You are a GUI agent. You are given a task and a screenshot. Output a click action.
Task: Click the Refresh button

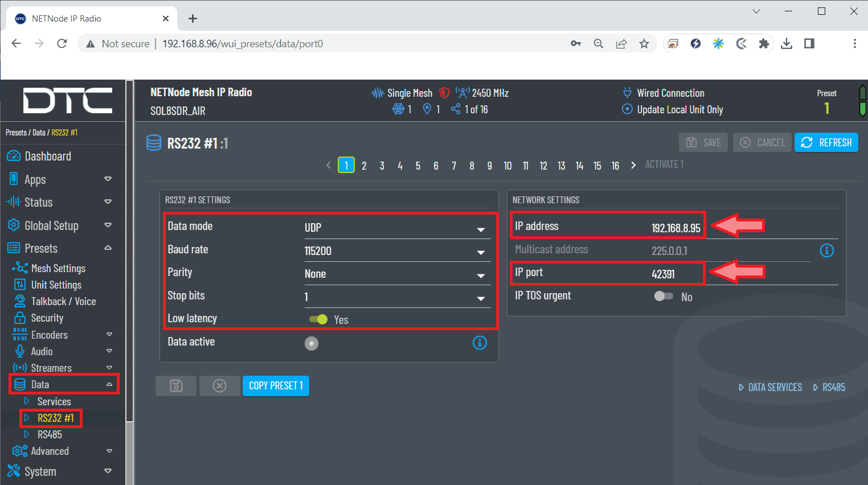point(826,142)
